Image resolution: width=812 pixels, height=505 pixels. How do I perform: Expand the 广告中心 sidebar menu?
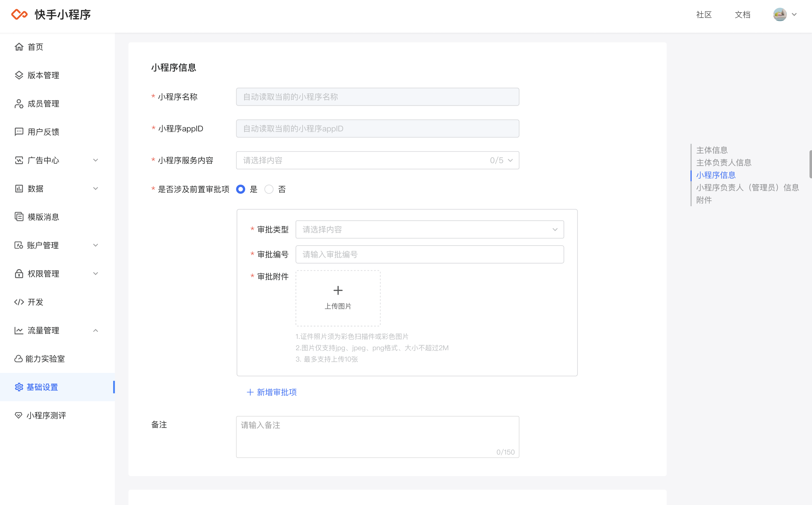pyautogui.click(x=95, y=160)
